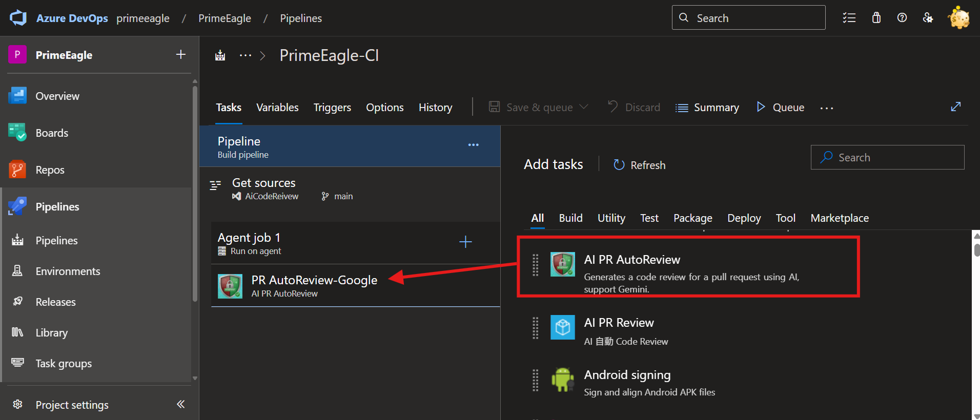Click the top Search box in header

pos(748,17)
